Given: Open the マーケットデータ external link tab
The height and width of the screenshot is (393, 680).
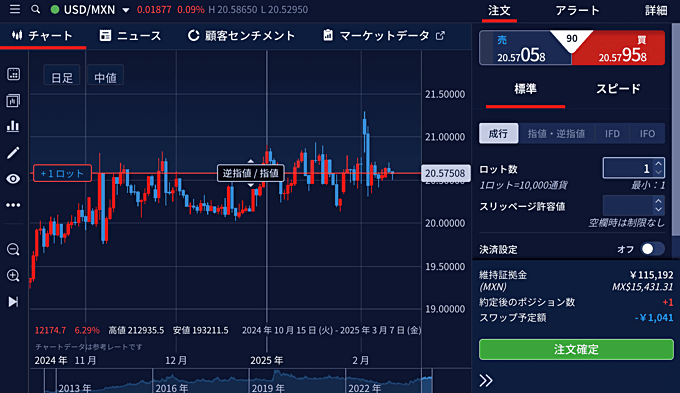Looking at the screenshot, I should tap(384, 36).
